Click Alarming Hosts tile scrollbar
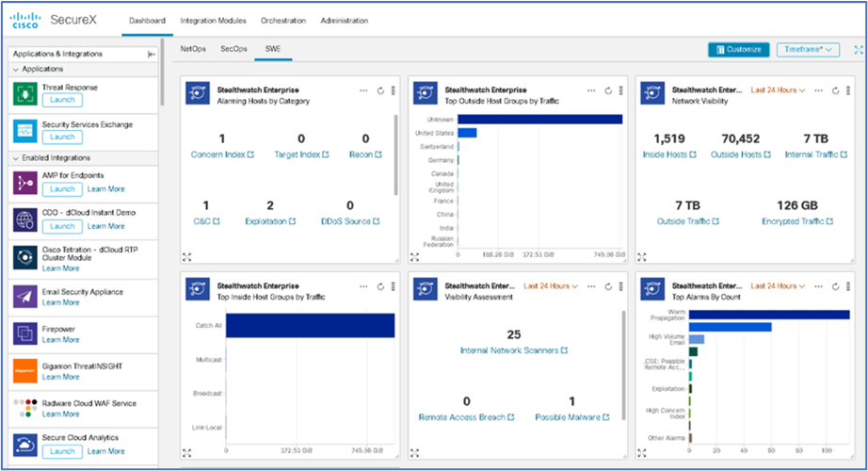 [395, 155]
